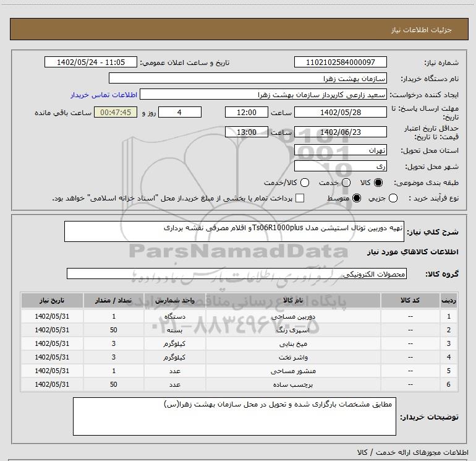Toggle the اسناد خزانه اسلامی payment checkbox
This screenshot has width=476, height=461.
[x=300, y=198]
